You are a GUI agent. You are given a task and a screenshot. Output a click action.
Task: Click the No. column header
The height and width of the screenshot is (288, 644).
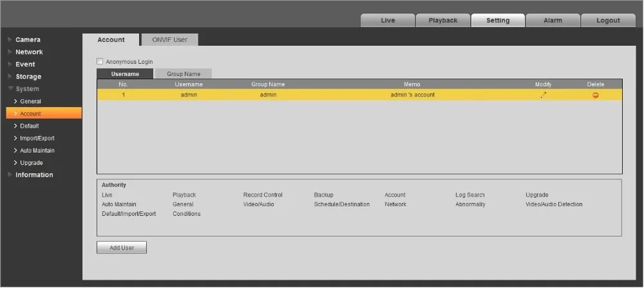[x=123, y=84]
